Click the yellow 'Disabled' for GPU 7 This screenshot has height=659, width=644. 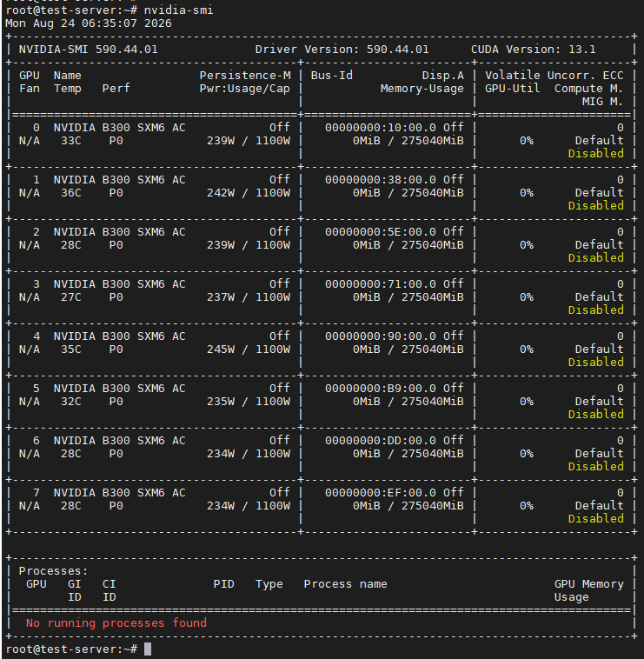click(595, 518)
